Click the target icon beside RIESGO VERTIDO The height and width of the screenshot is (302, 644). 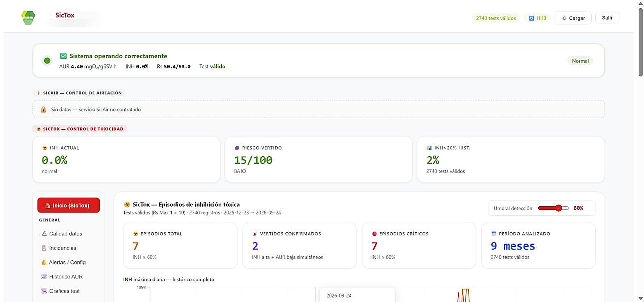pos(237,148)
